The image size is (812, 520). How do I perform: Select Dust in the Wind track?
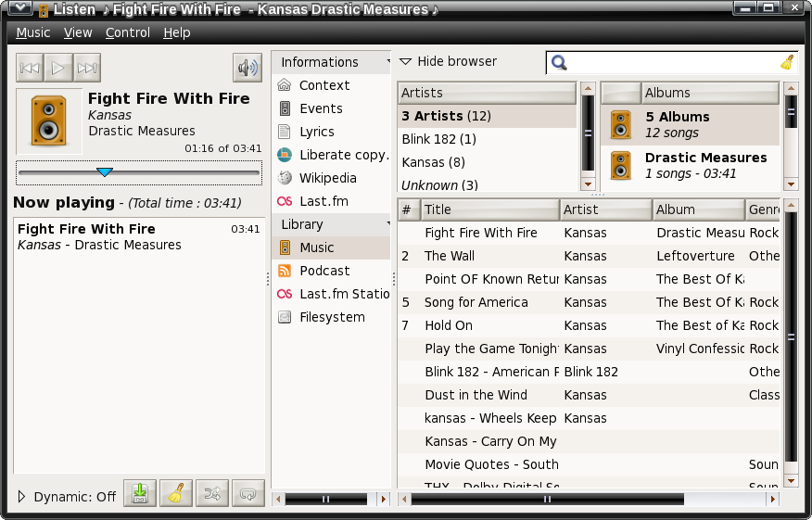(589, 395)
